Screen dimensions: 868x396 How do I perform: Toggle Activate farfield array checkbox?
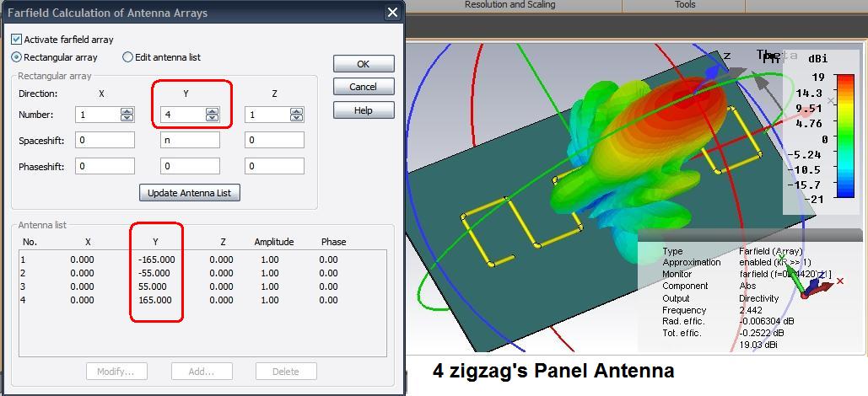[17, 40]
